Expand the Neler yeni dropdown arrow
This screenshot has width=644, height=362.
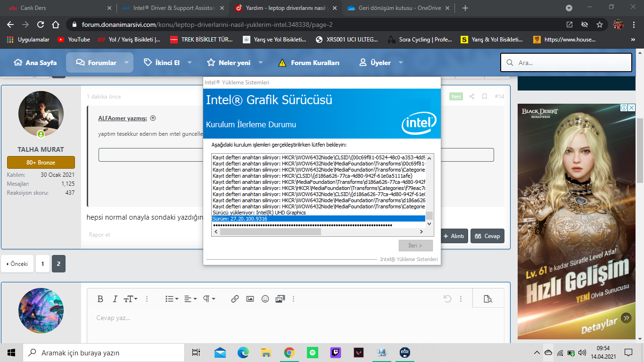point(261,63)
